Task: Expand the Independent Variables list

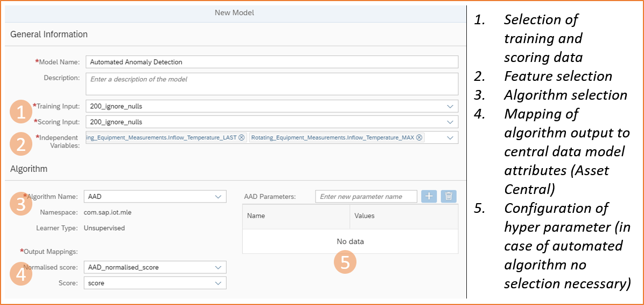Action: [x=450, y=138]
